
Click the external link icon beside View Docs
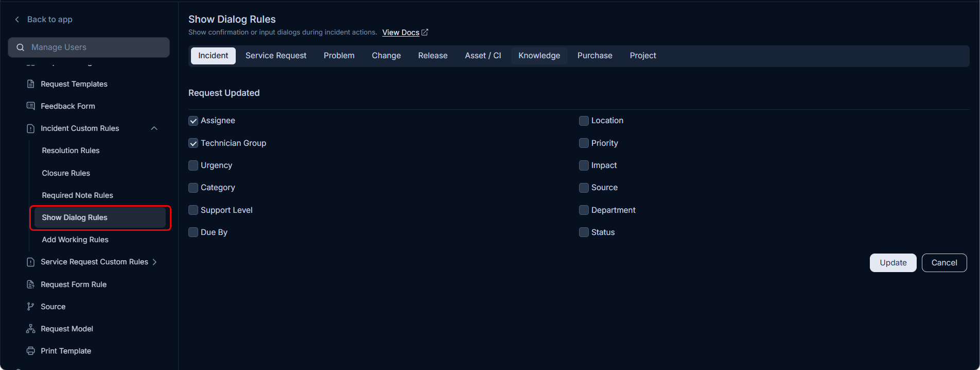(x=425, y=32)
